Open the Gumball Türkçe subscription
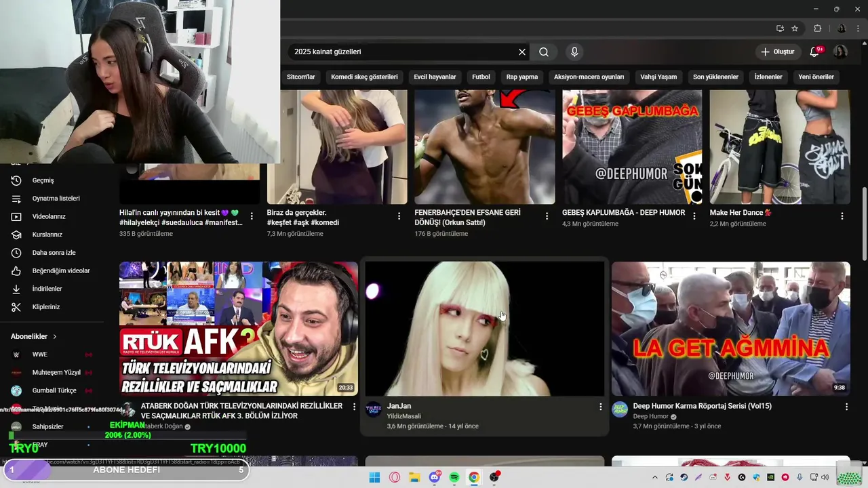Viewport: 868px width, 488px height. [56, 390]
